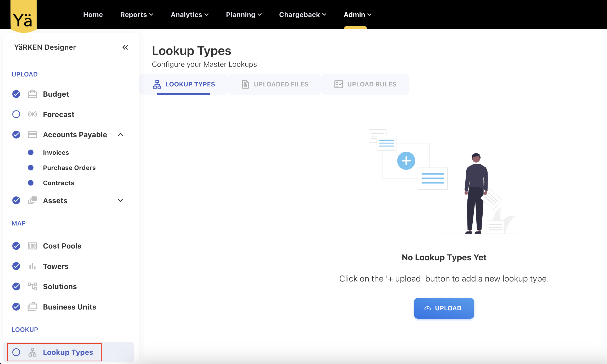Open the Reports dropdown menu
Viewport: 607px width, 364px height.
coord(137,15)
